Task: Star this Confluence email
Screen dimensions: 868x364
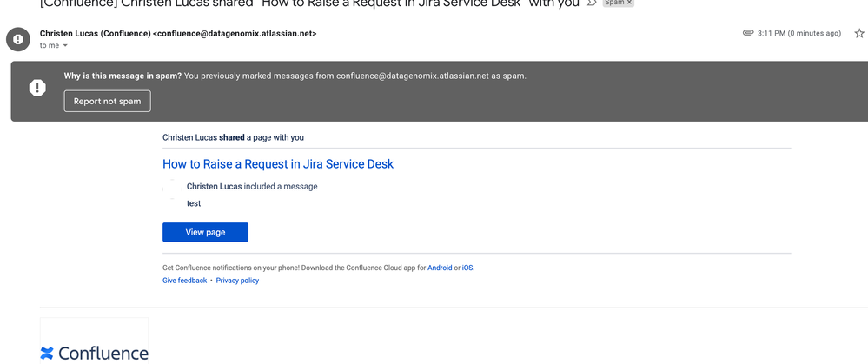Action: (859, 34)
